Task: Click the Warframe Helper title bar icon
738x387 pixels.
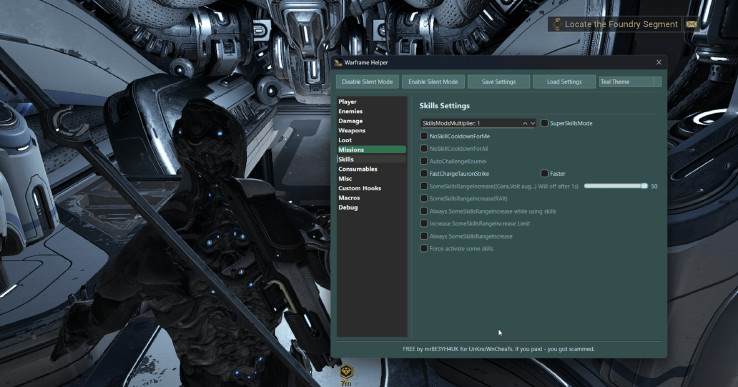Action: tap(337, 62)
